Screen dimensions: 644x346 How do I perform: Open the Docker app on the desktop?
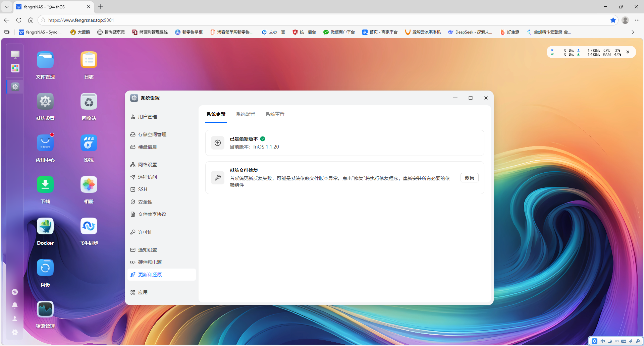pyautogui.click(x=45, y=226)
